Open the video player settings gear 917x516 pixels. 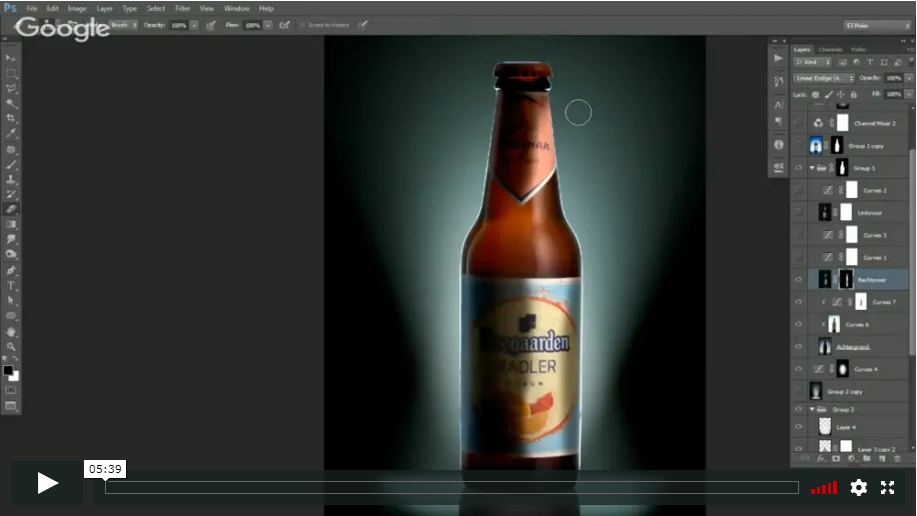click(859, 487)
